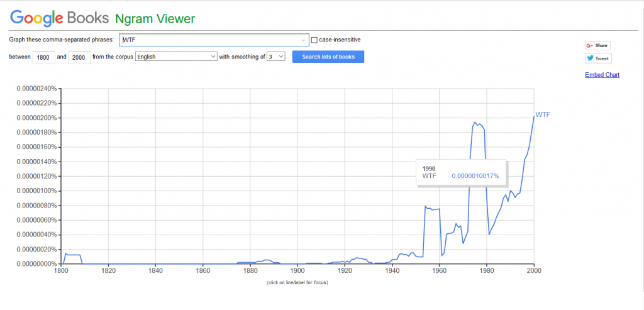Open the corpus English dropdown
This screenshot has height=310, width=644.
(176, 57)
